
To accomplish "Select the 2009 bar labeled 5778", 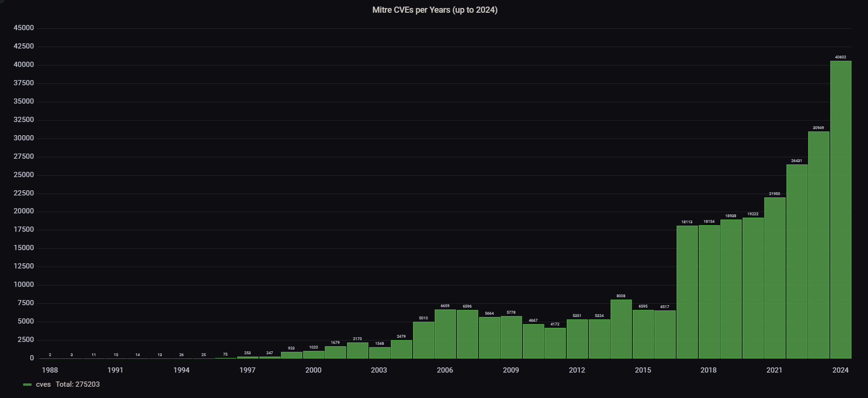I will (511, 337).
